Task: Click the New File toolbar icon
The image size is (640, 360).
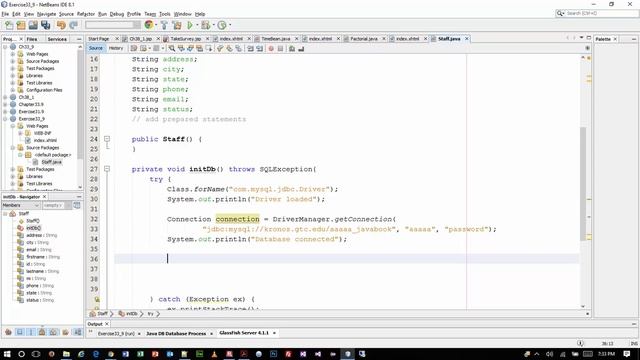Action: [9, 25]
